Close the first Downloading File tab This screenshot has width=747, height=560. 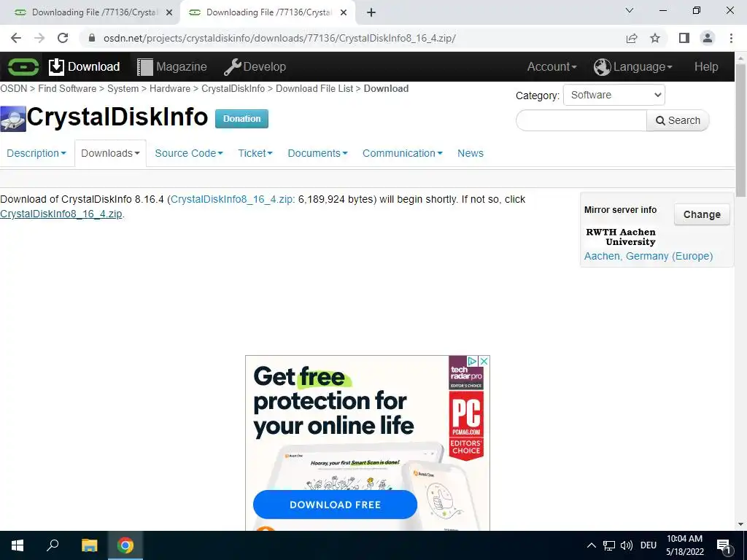pos(169,13)
